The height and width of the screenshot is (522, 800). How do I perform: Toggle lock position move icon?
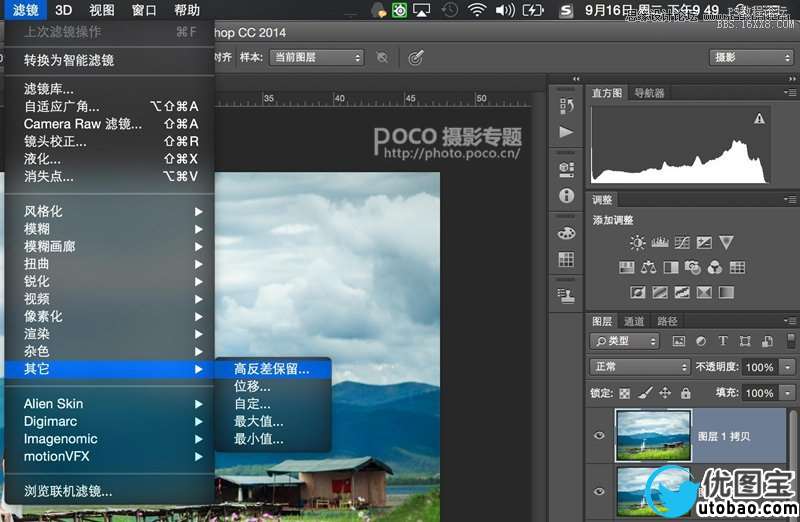[665, 393]
